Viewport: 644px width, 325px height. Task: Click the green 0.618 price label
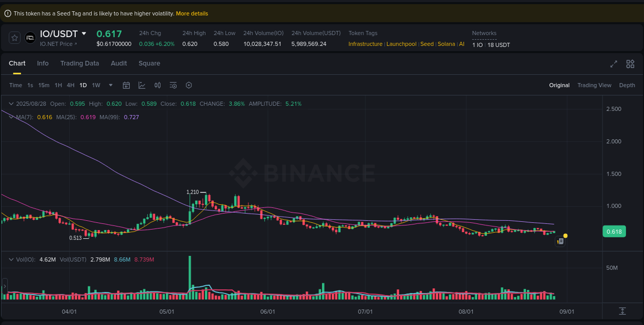point(614,231)
